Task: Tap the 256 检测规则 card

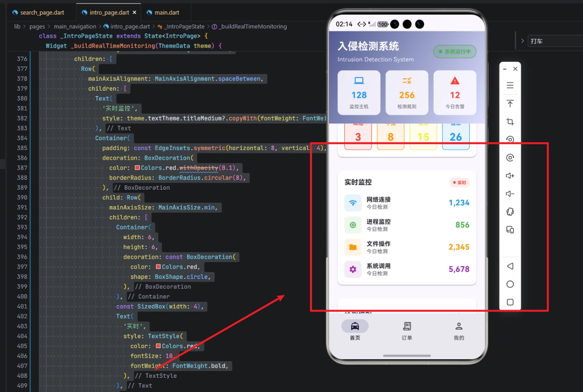Action: click(x=407, y=93)
